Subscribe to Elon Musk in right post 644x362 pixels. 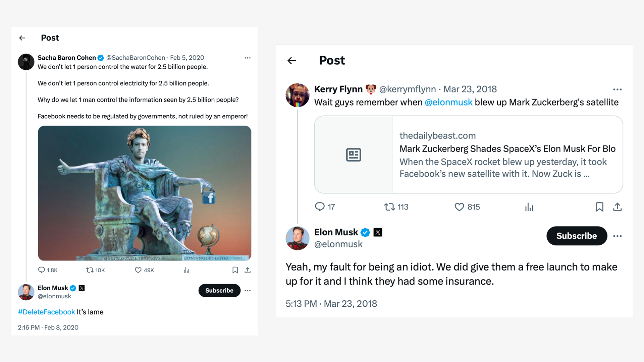[577, 236]
